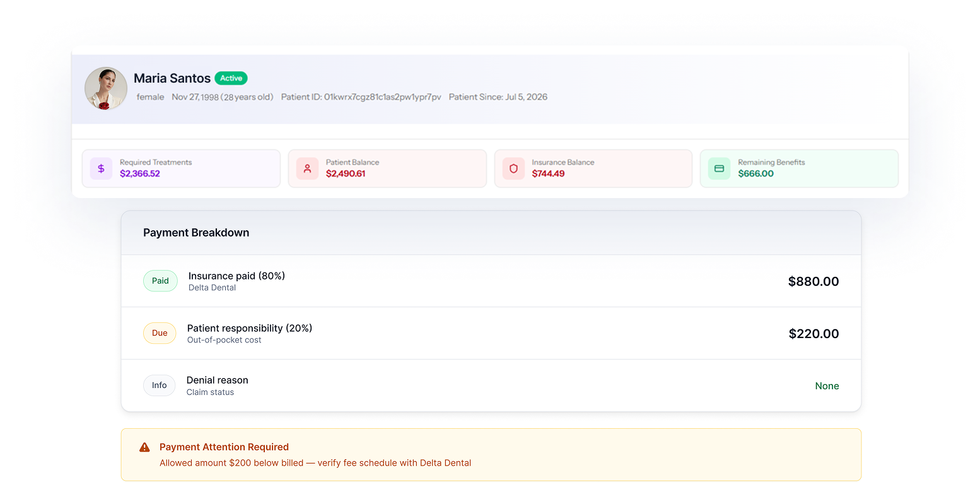Click the Maria Santos name heading

point(172,78)
